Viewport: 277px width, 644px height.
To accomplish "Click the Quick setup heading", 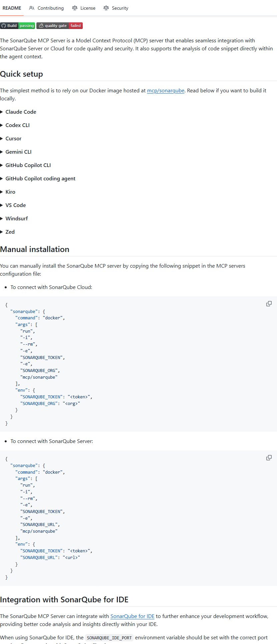I will [21, 74].
